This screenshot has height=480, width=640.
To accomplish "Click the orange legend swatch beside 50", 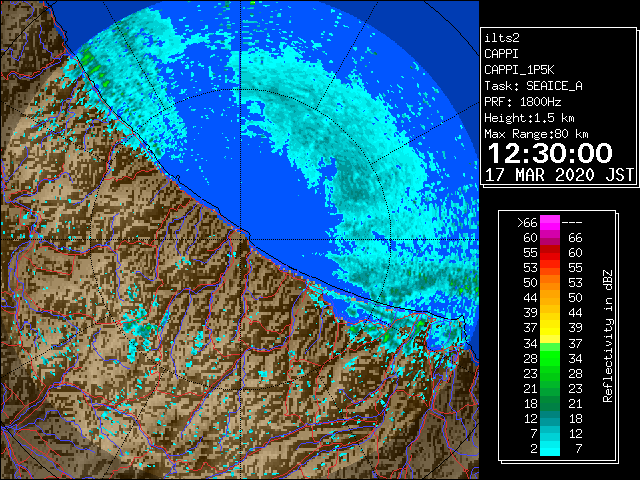I will [x=550, y=283].
